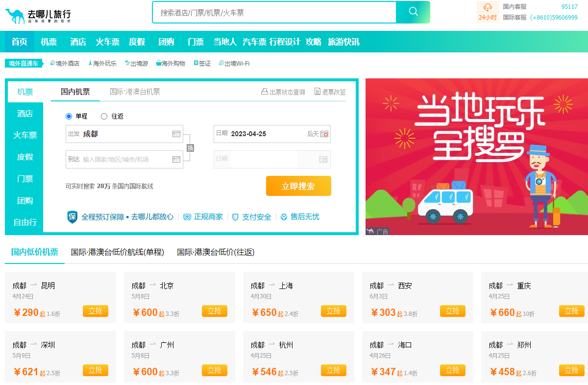588x385 pixels.
Task: Click the swap cities 换 icon
Action: pyautogui.click(x=190, y=147)
